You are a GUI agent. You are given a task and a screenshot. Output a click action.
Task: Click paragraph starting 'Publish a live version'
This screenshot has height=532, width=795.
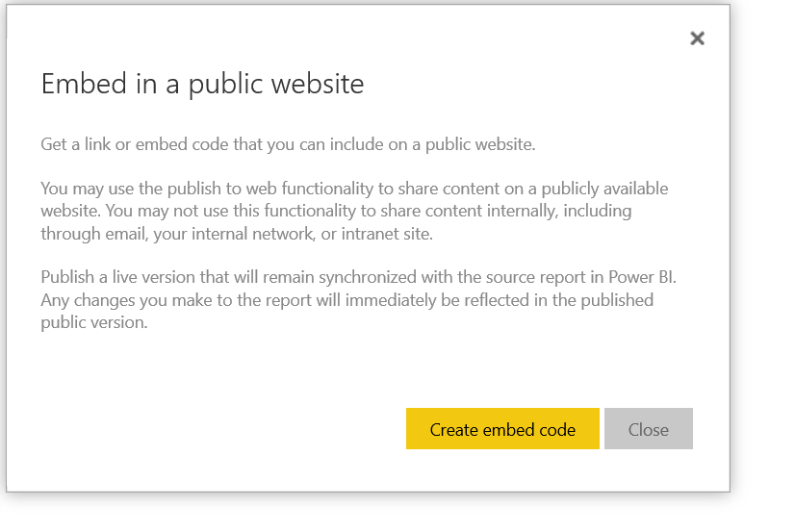tap(358, 299)
